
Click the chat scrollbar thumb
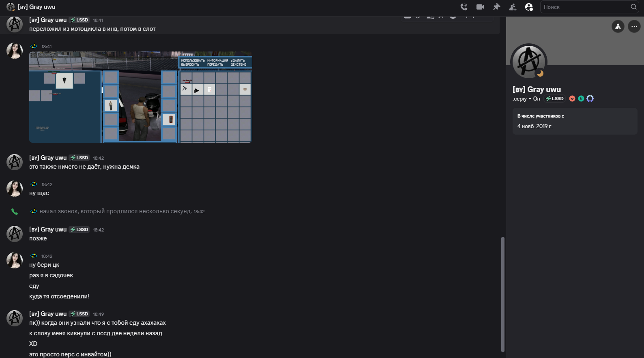coord(503,294)
